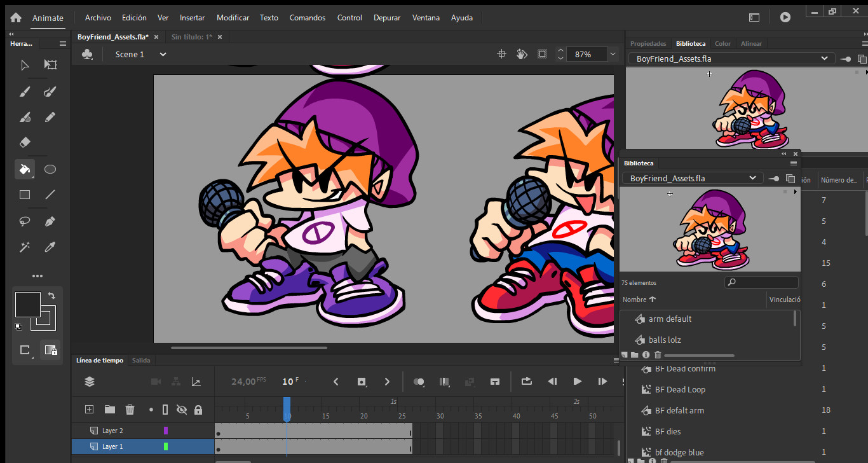868x463 pixels.
Task: Switch to the Propiedades tab
Action: (x=648, y=44)
